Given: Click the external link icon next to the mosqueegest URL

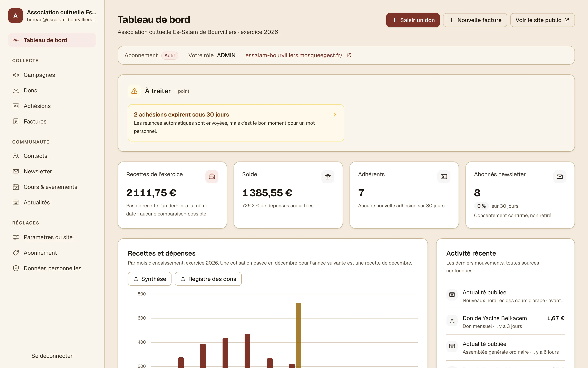Looking at the screenshot, I should coord(349,55).
